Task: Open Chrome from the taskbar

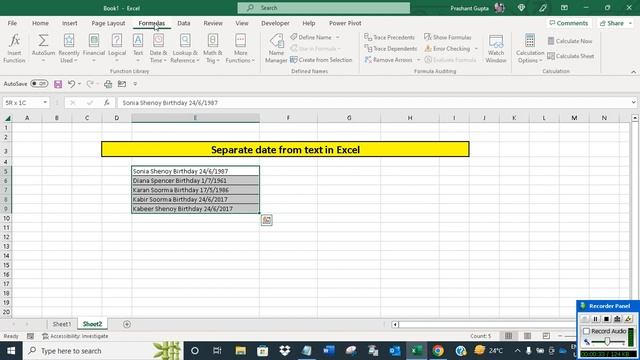Action: [438, 351]
